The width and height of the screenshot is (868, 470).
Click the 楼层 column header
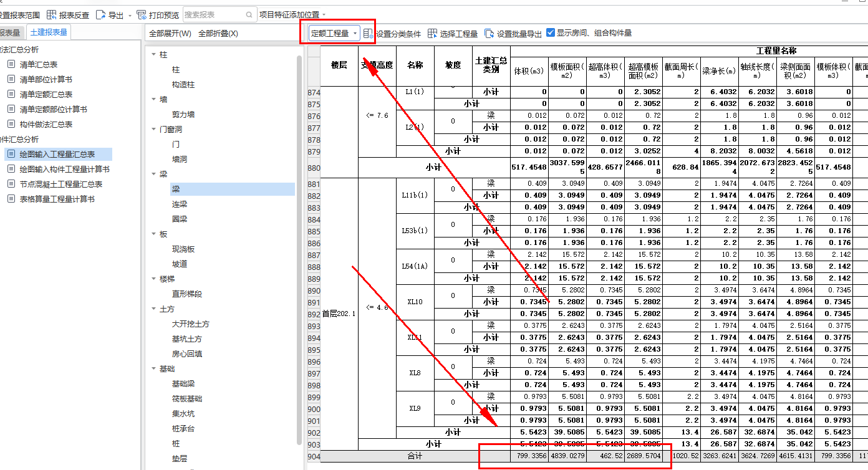[339, 65]
